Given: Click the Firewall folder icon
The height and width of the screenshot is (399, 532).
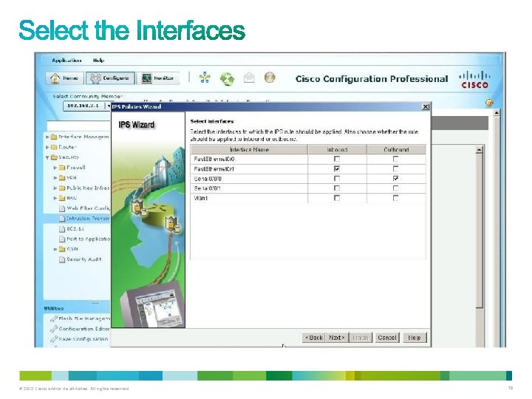Looking at the screenshot, I should pyautogui.click(x=62, y=168).
